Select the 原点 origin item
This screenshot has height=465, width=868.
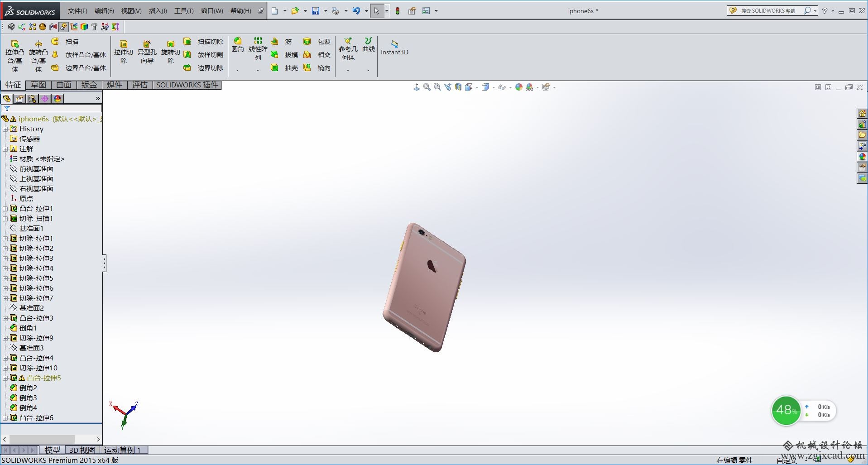21,199
